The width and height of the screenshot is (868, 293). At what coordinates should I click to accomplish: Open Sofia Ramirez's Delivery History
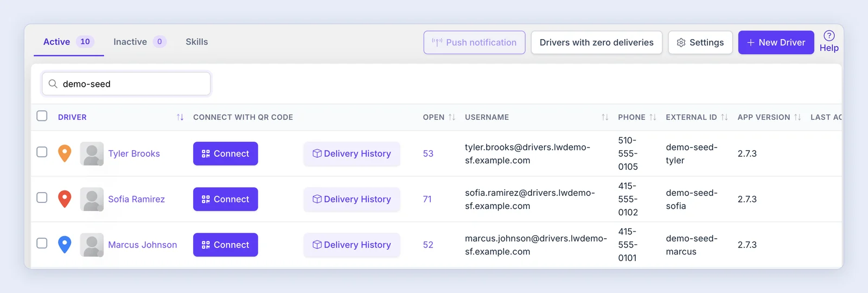[x=352, y=199]
